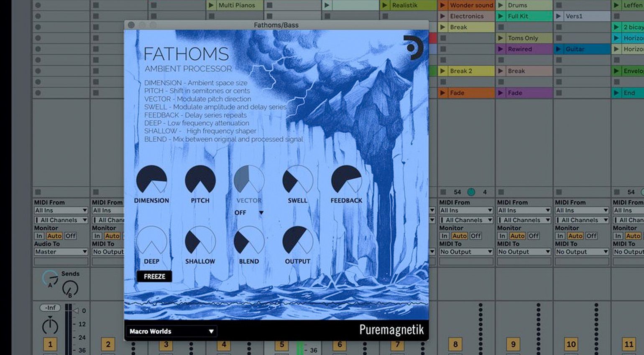Screen dimensions: 644x355
Task: Open track 8 MIDI From All Ins dropdown
Action: coord(466,210)
